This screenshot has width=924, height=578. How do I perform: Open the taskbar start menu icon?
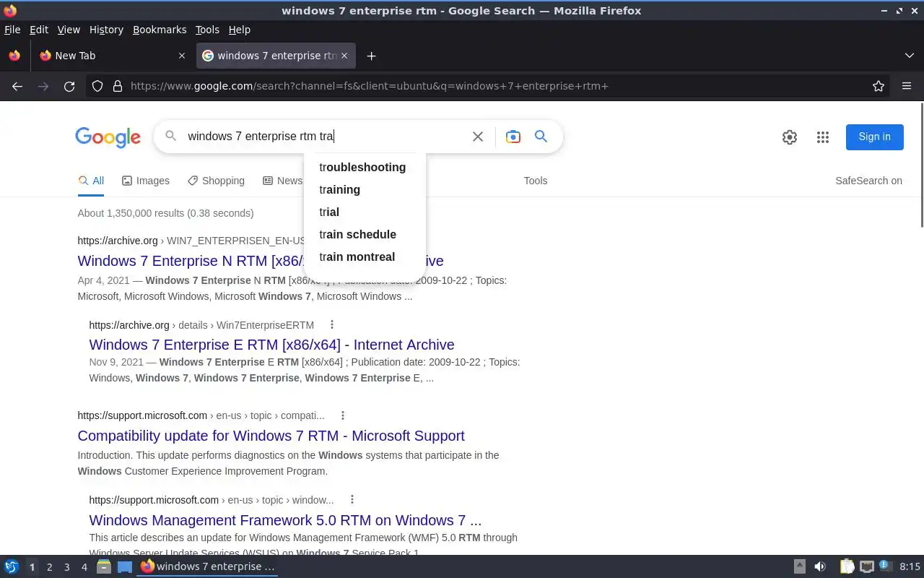(x=12, y=566)
